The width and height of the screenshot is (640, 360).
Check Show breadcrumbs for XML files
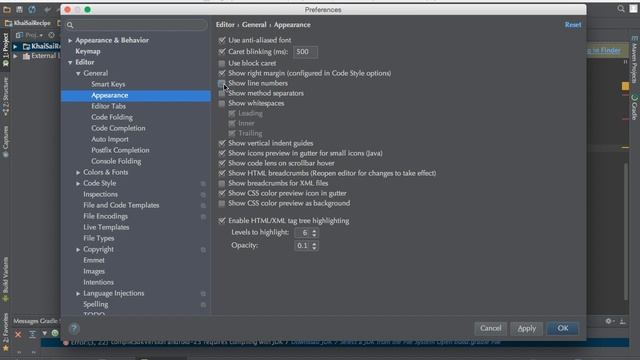pyautogui.click(x=222, y=183)
